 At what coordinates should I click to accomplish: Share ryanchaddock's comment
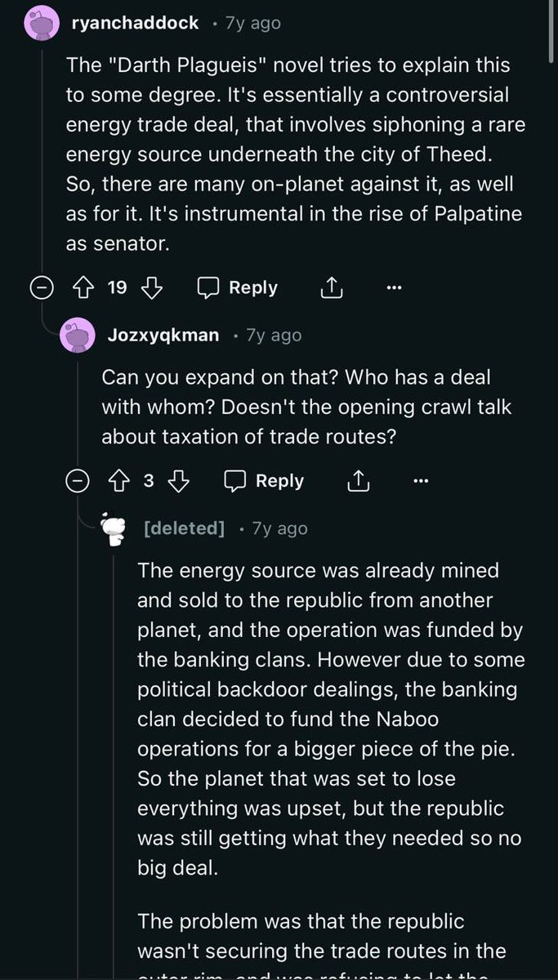pyautogui.click(x=329, y=287)
